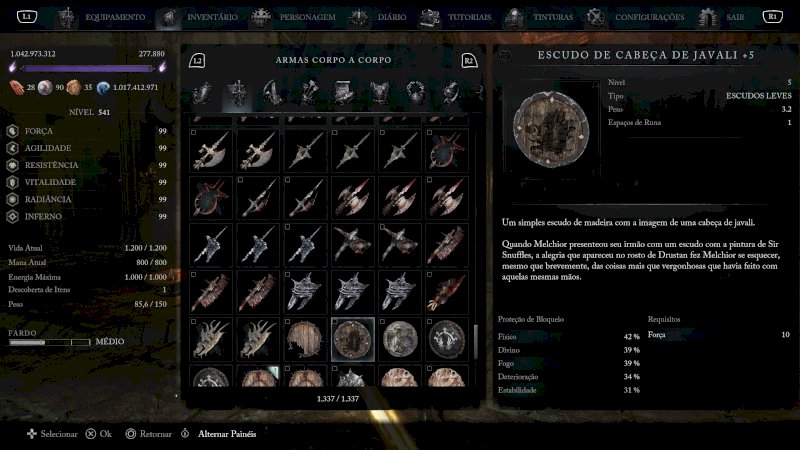Select the red spiked round shield in second row
This screenshot has width=800, height=450.
coord(210,197)
